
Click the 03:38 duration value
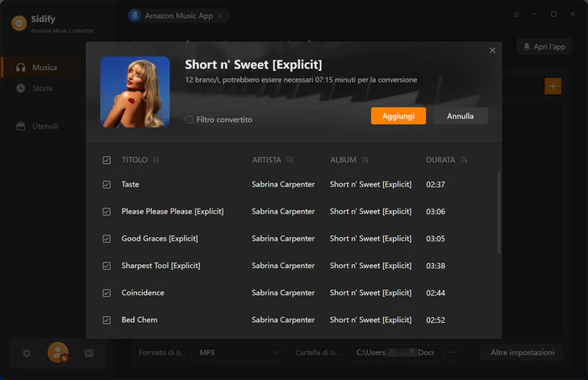click(435, 266)
